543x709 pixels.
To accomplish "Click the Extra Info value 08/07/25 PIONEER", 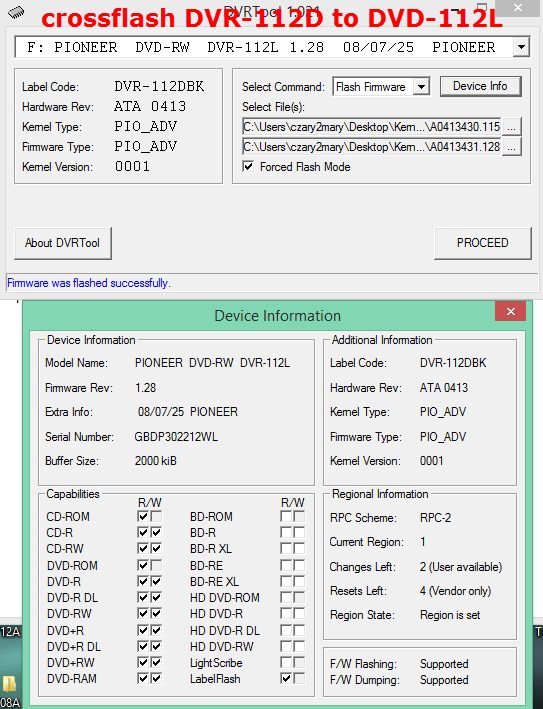I will 188,412.
